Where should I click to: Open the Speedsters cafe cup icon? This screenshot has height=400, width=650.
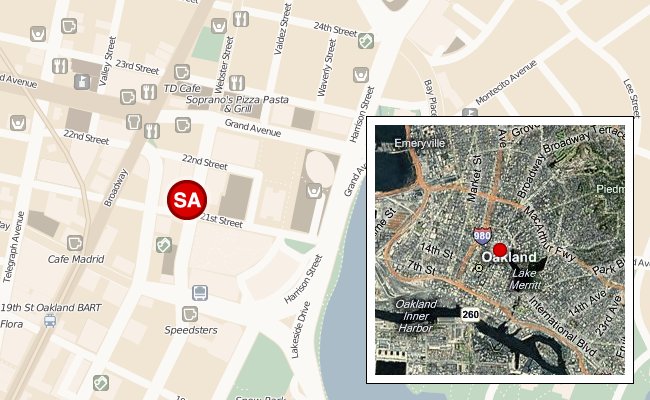(x=190, y=314)
